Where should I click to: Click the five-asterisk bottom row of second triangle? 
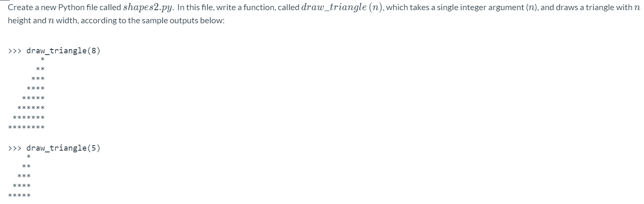click(19, 196)
